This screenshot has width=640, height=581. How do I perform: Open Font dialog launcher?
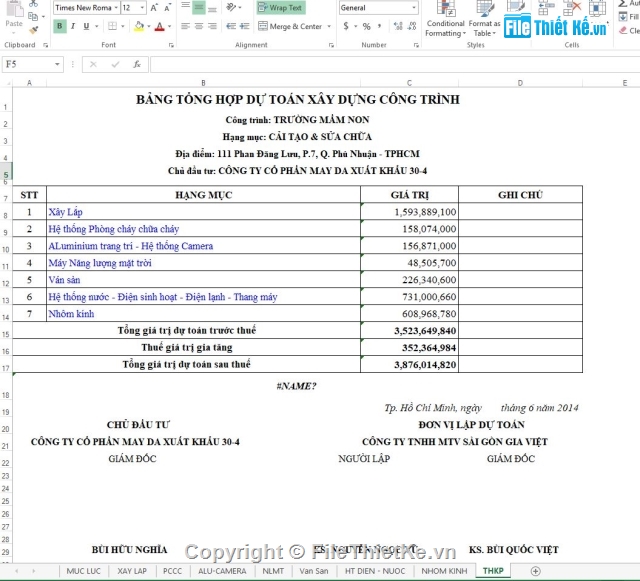point(171,45)
